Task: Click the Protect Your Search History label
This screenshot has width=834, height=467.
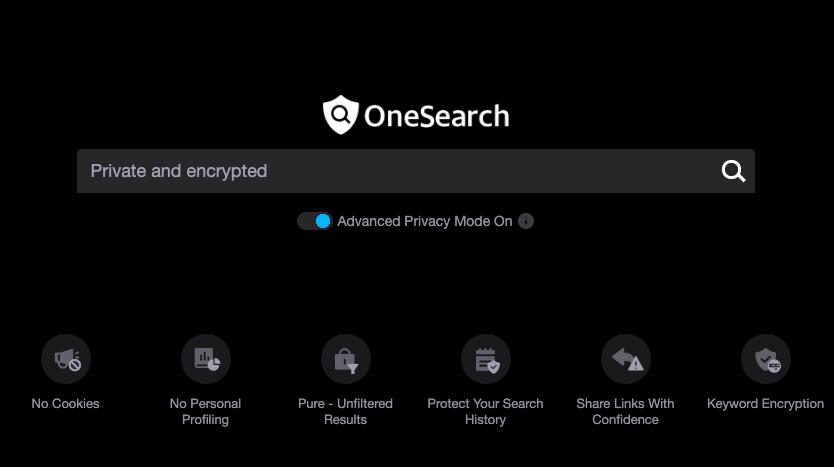Action: point(486,411)
